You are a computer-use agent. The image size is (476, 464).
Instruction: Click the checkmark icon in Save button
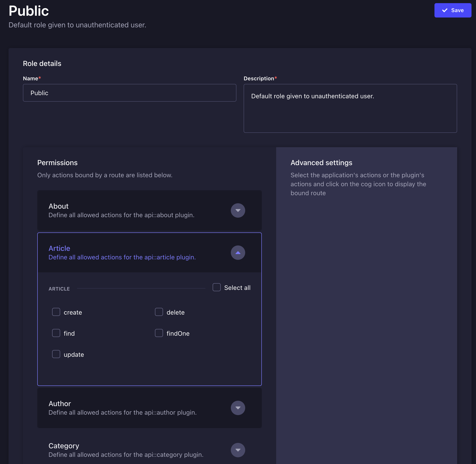click(445, 10)
